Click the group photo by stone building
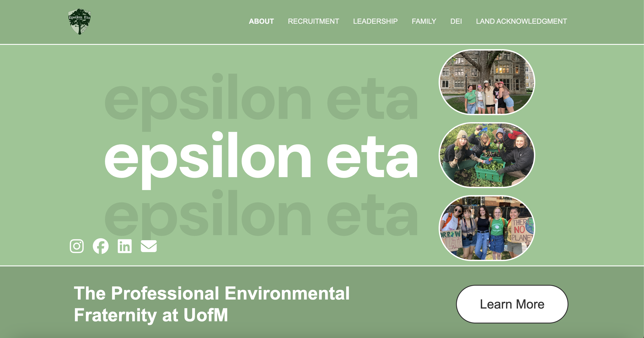 487,82
